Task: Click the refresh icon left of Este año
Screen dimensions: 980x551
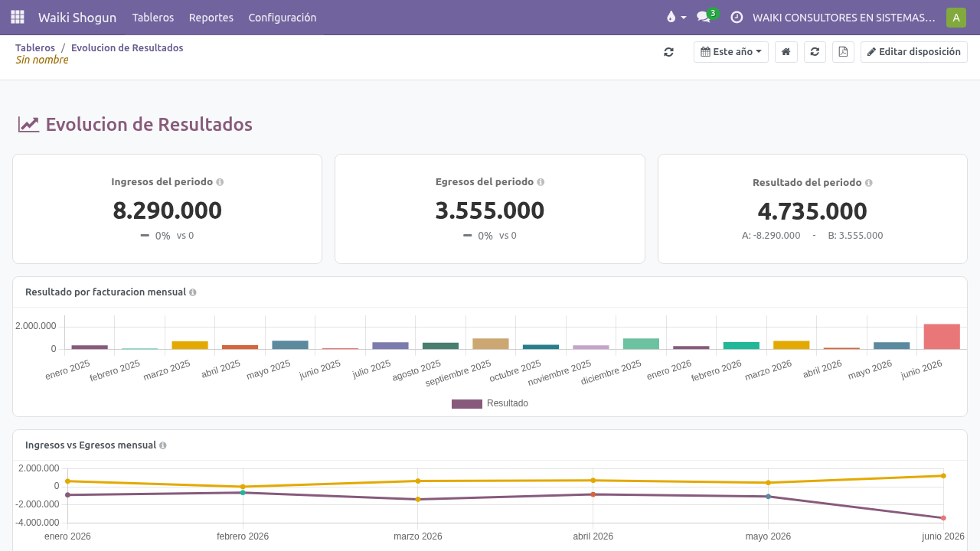Action: tap(668, 52)
